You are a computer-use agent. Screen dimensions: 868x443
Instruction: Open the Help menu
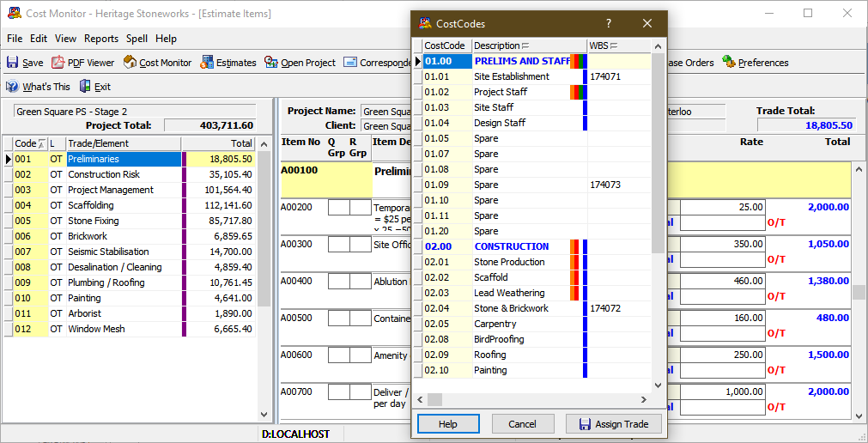(x=166, y=39)
